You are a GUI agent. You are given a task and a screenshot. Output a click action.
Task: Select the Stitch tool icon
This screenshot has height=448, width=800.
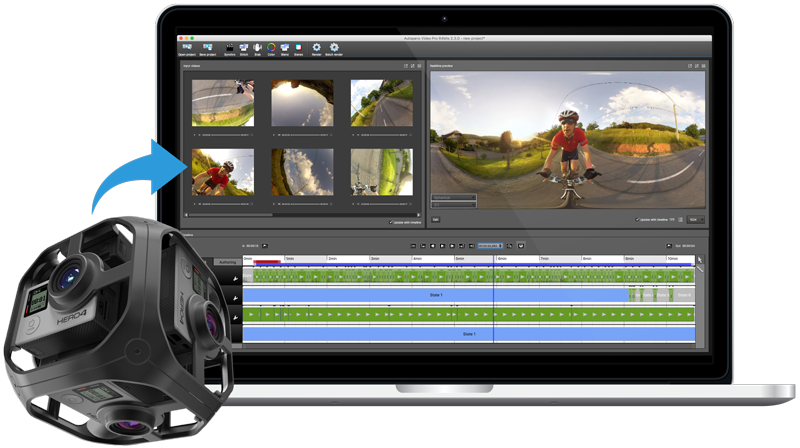[x=243, y=48]
